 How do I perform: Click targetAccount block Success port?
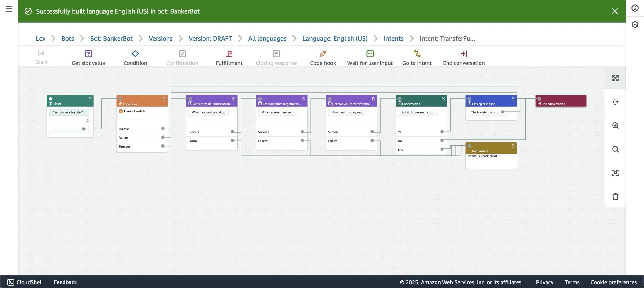(x=302, y=132)
